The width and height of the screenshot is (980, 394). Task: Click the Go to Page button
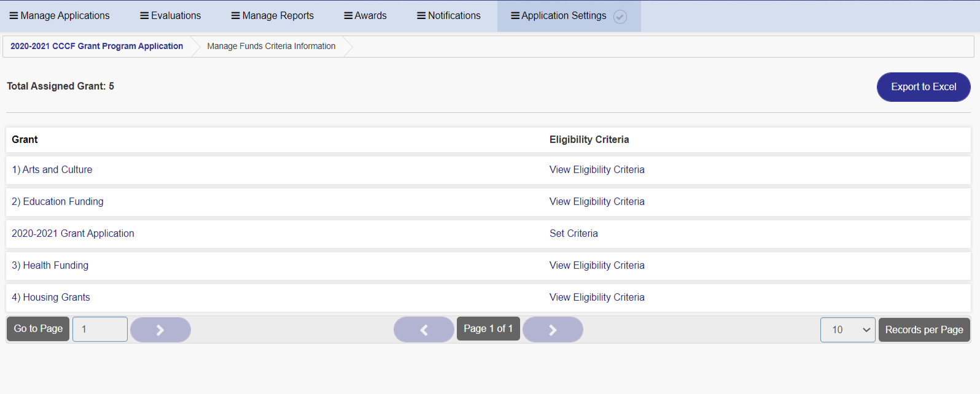coord(38,329)
